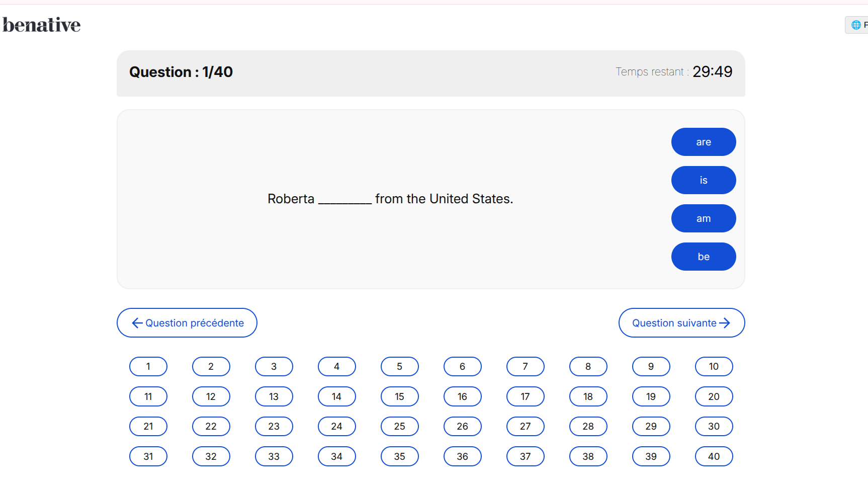The width and height of the screenshot is (868, 491).
Task: Open the benative logo homepage
Action: click(41, 25)
